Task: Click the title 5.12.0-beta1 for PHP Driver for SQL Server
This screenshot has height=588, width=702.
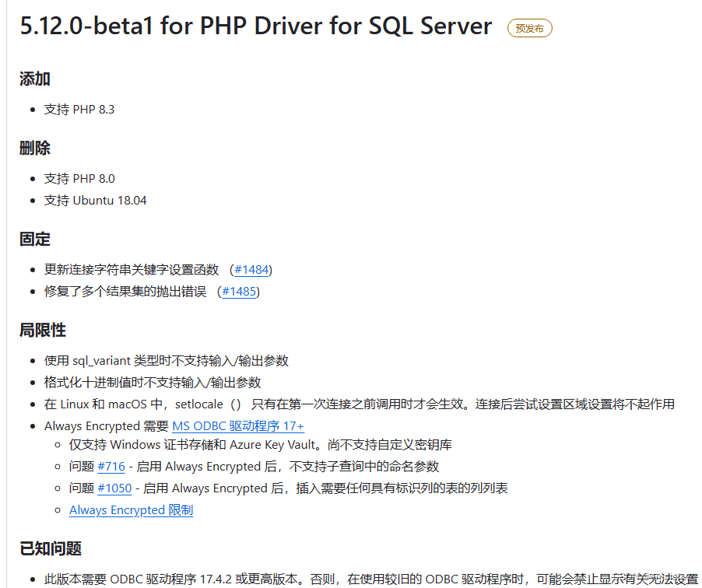Action: (255, 26)
